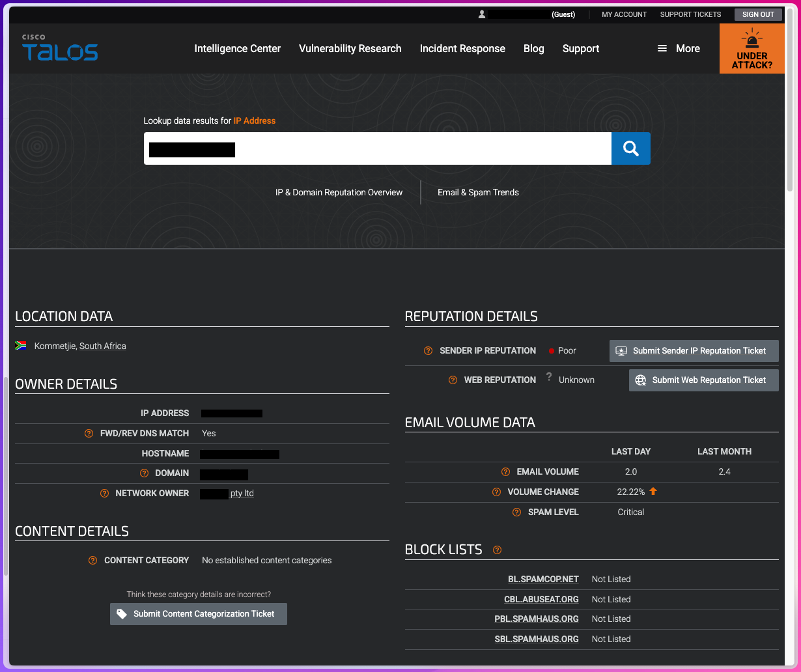Click the guest user profile icon
The height and width of the screenshot is (672, 801).
coord(482,14)
